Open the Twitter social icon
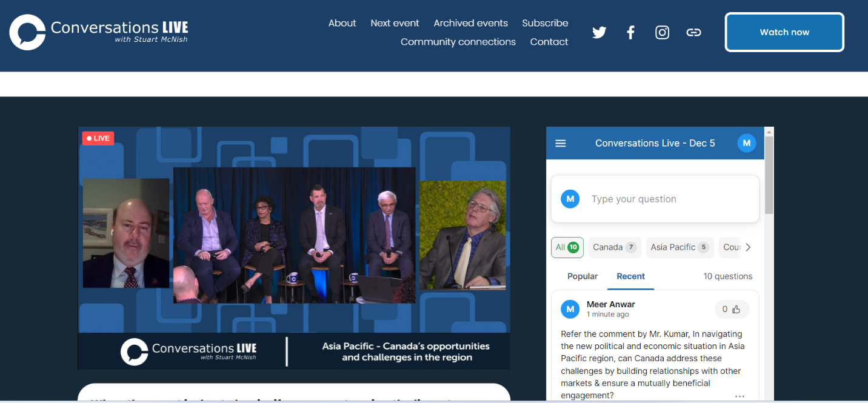The image size is (868, 403). coord(599,33)
